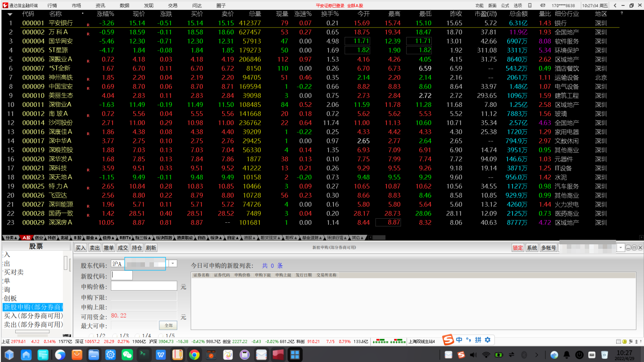
Task: Switch to the 科创 tab
Action: tap(52, 238)
